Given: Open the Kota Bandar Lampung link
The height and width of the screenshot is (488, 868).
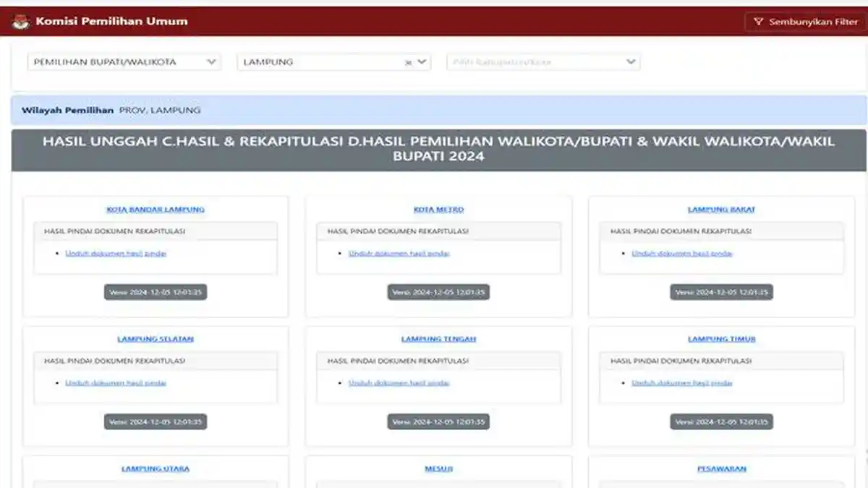Looking at the screenshot, I should pos(156,210).
